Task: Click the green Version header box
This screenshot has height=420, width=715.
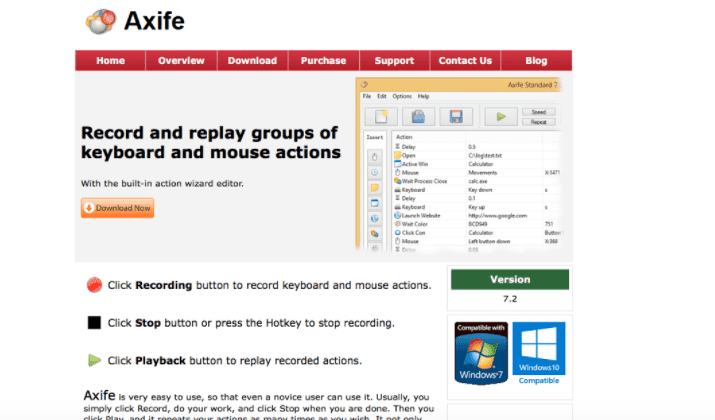Action: click(x=510, y=280)
